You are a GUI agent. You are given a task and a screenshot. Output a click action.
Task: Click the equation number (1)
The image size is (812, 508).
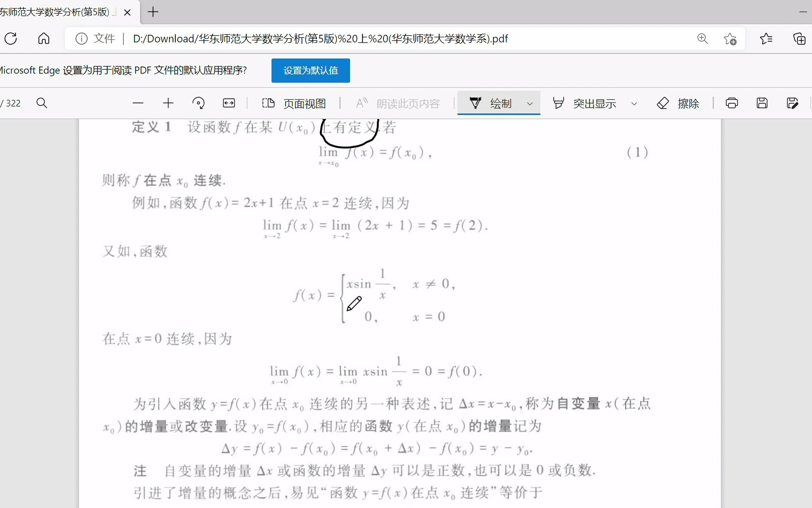coord(637,152)
